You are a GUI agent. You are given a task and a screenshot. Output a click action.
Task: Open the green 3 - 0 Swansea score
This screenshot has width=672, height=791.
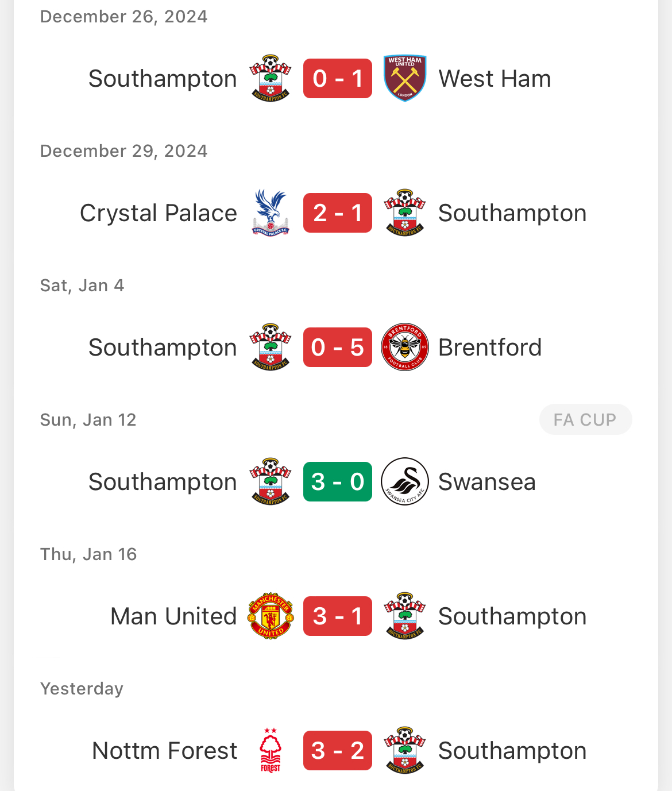click(x=338, y=481)
